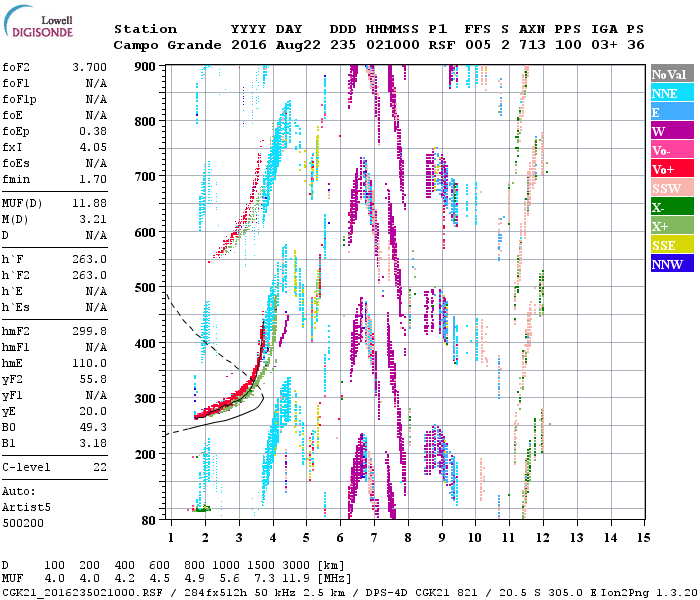Select the W purple legend swatch
Viewport: 700px width, 600px height.
672,131
